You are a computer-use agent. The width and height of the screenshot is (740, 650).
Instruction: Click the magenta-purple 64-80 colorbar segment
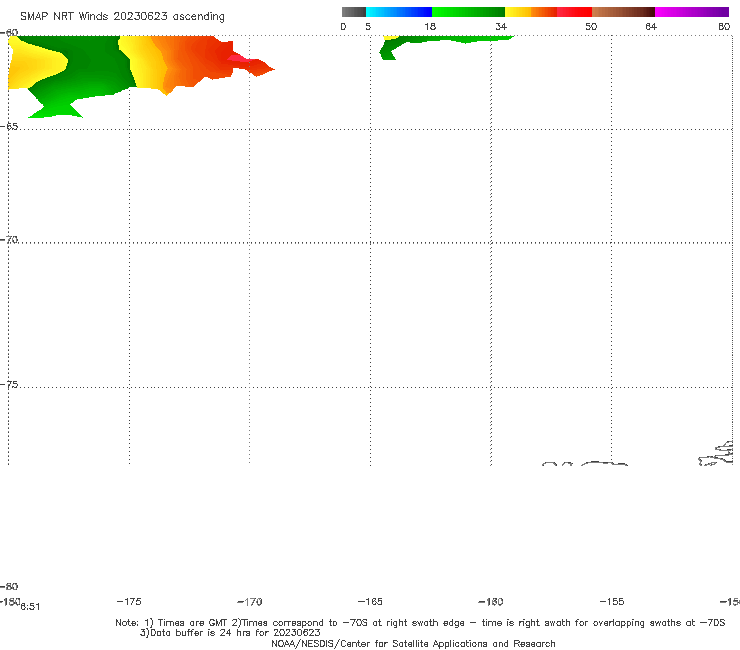point(692,12)
